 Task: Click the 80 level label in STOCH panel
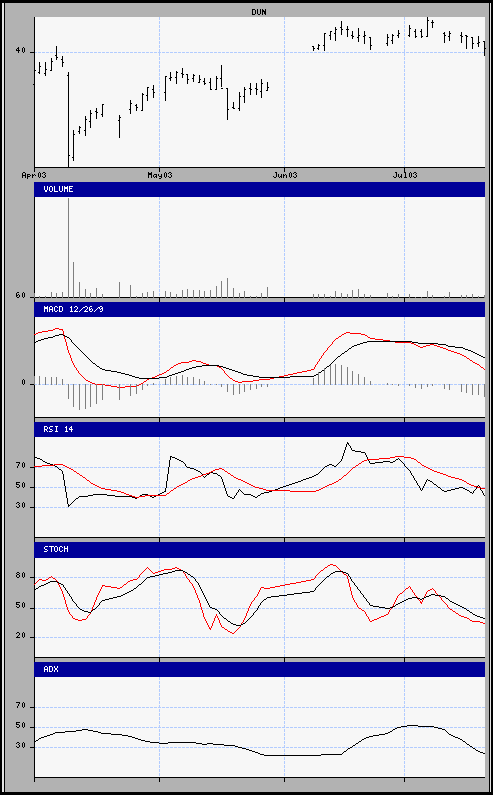coord(21,576)
